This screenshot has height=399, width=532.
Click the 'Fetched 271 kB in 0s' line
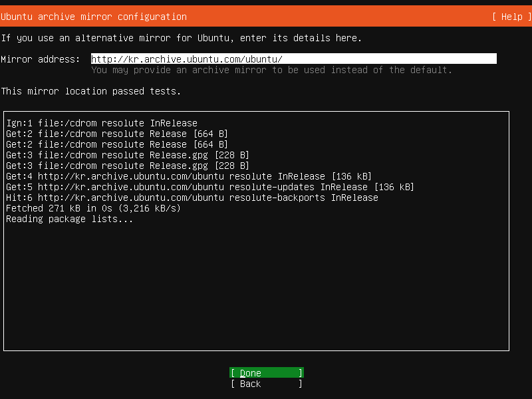(x=93, y=208)
